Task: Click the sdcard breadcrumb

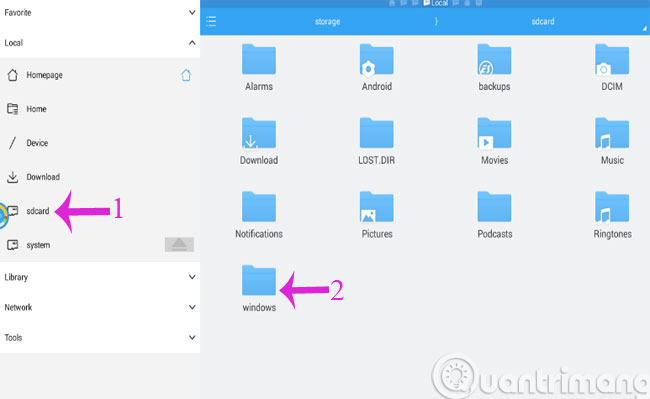Action: (543, 22)
